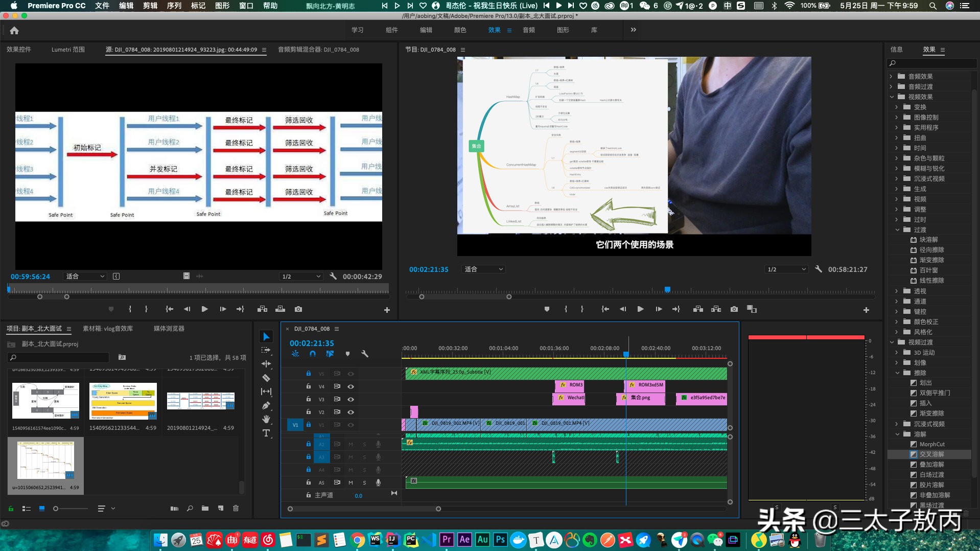Select 交叉溶解 transition effect

click(931, 454)
